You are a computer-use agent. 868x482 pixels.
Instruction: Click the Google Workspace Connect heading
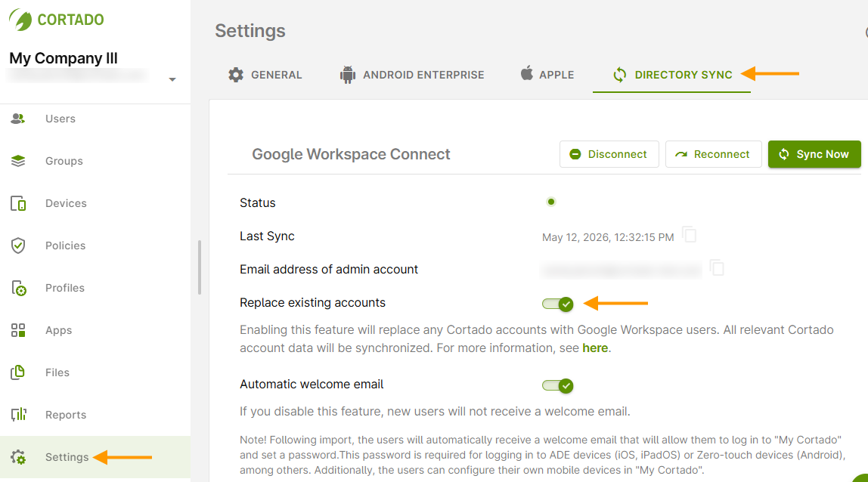tap(351, 154)
